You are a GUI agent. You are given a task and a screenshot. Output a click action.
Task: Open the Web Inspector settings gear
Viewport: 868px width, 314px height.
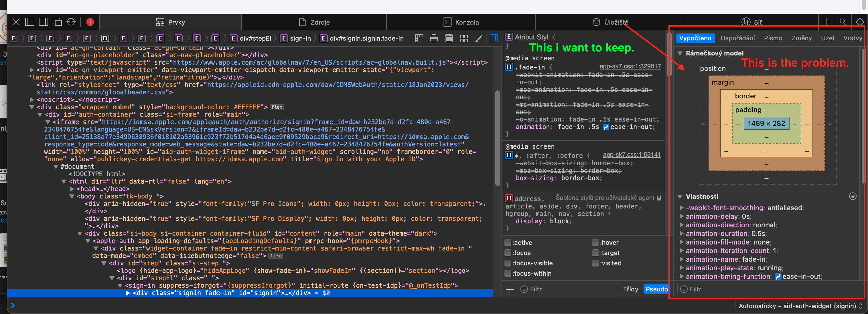pyautogui.click(x=860, y=22)
